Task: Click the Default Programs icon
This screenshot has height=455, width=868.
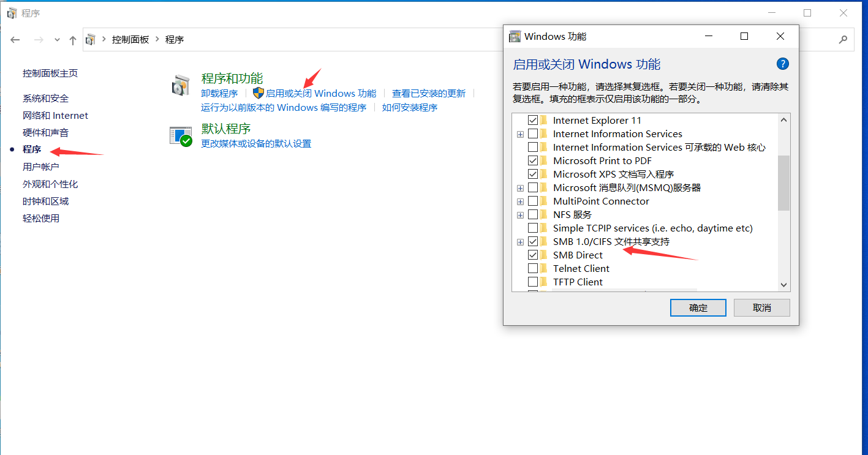Action: click(x=181, y=136)
